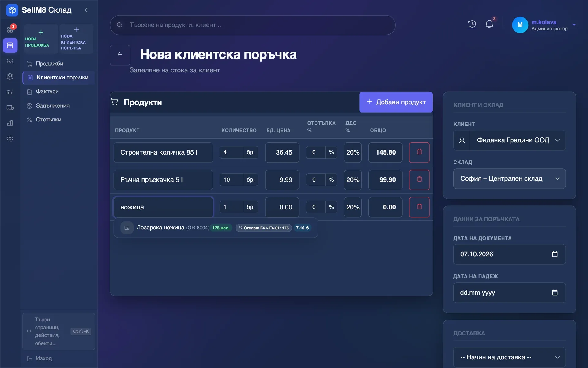This screenshot has width=588, height=368.
Task: Click the Нова продажба quick button
Action: tap(41, 39)
